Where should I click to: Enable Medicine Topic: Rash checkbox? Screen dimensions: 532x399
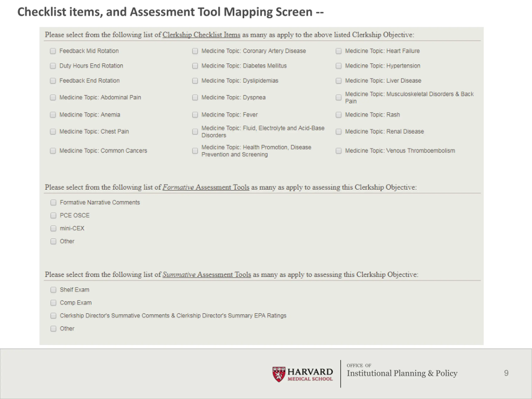pos(339,115)
